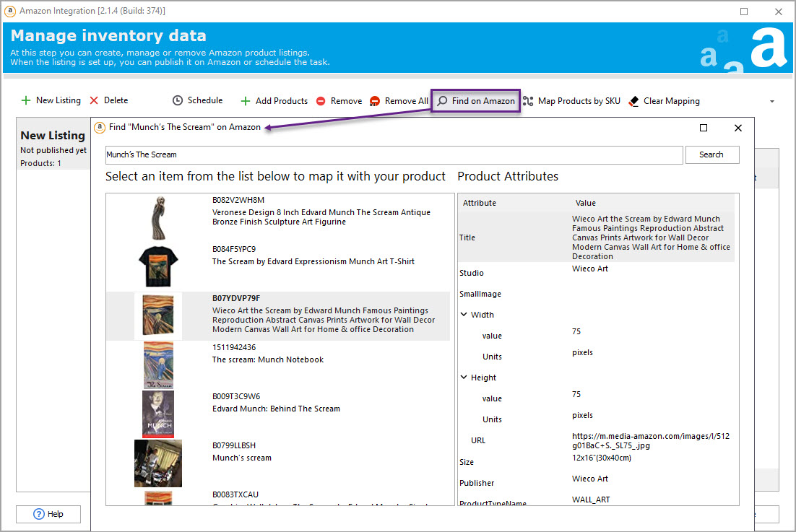Open the toolbar overflow dropdown arrow

(x=772, y=102)
